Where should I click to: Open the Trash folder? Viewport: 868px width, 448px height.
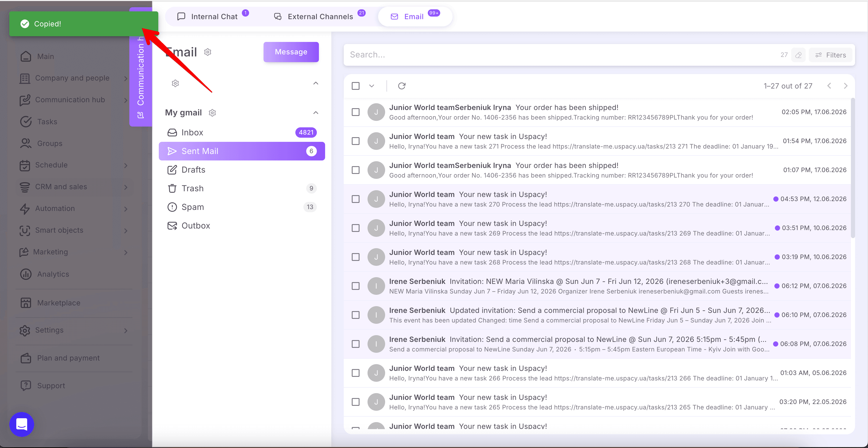(242, 188)
